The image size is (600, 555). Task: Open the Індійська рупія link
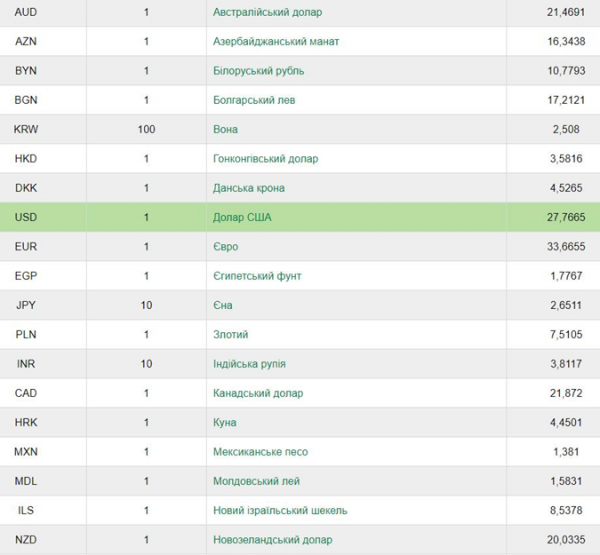[x=249, y=364]
